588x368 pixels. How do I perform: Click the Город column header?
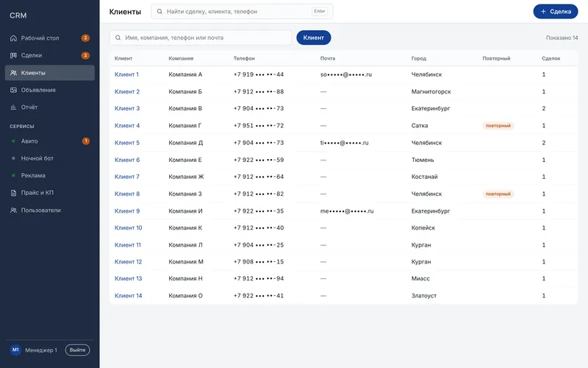pos(419,58)
